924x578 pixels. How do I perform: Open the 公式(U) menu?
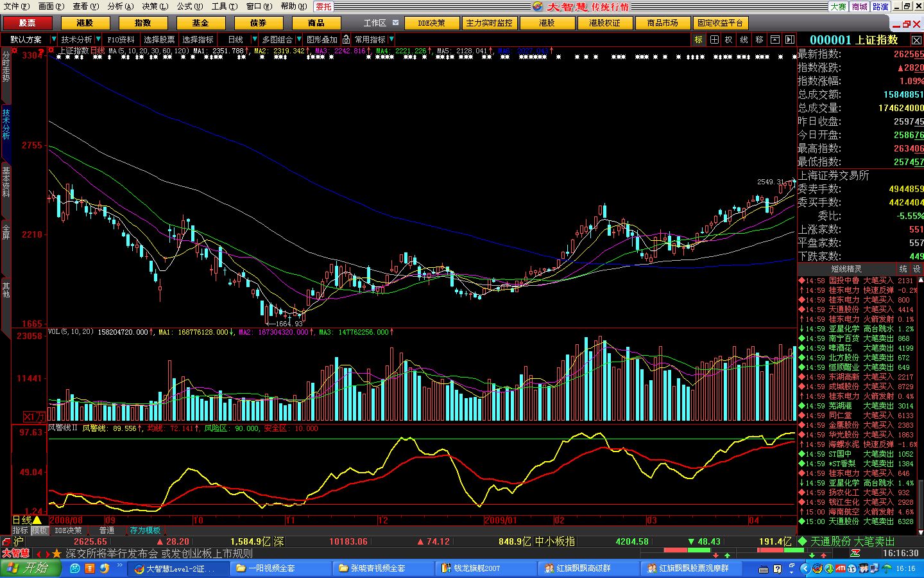coord(189,6)
